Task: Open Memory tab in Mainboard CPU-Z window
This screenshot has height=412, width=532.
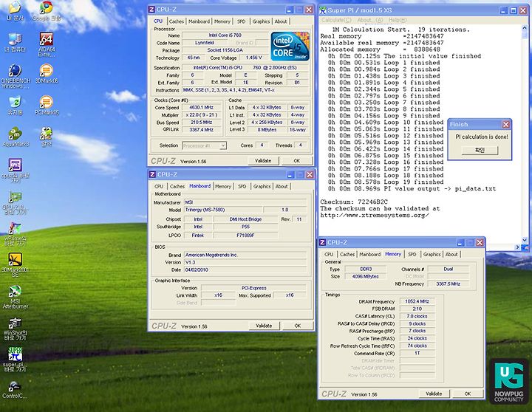Action: click(x=223, y=187)
